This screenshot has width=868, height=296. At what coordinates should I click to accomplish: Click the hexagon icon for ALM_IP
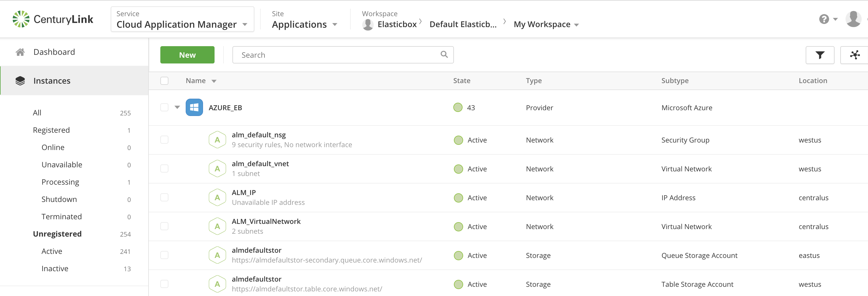click(x=217, y=198)
